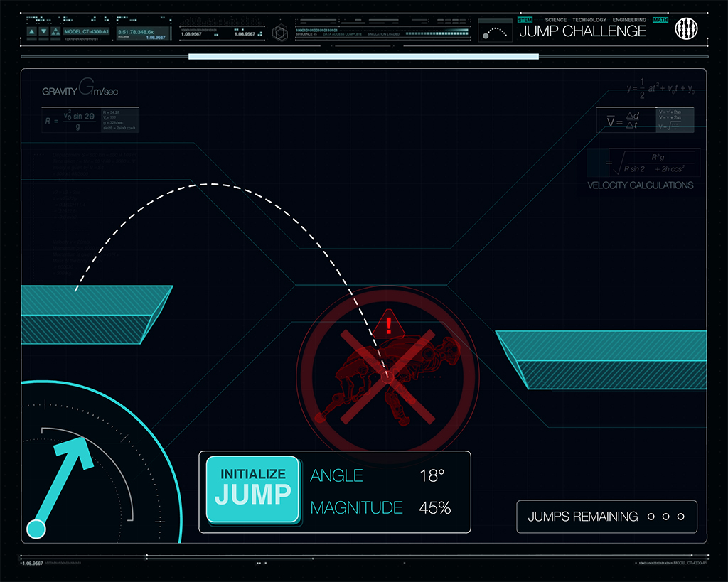
Task: Click the 3.51.78.348.6x readout
Action: pyautogui.click(x=136, y=32)
